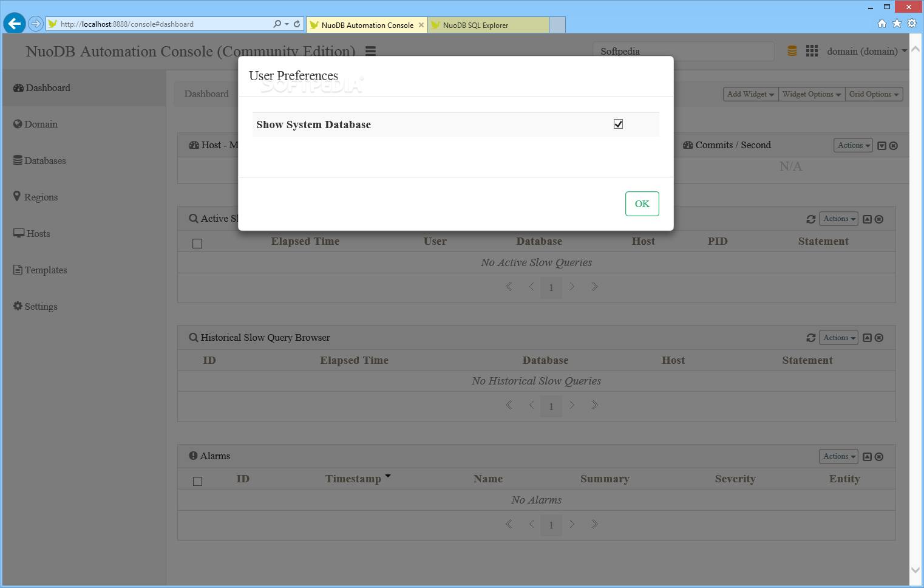Collapse the Active Slow Queries widget
Viewport: 924px width, 588px height.
(868, 219)
